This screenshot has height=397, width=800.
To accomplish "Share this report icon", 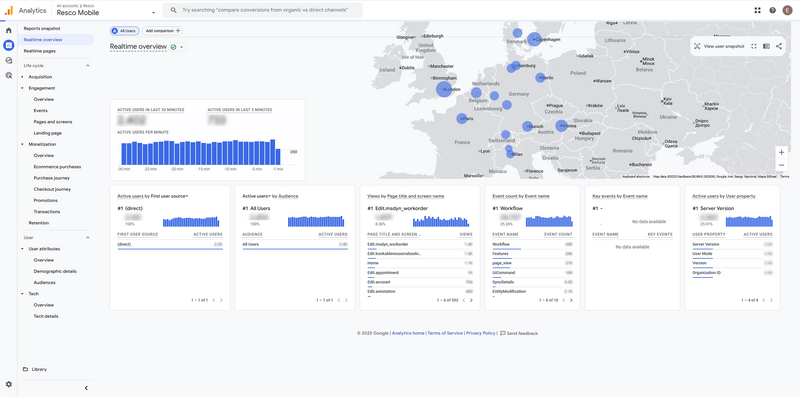I will click(779, 46).
